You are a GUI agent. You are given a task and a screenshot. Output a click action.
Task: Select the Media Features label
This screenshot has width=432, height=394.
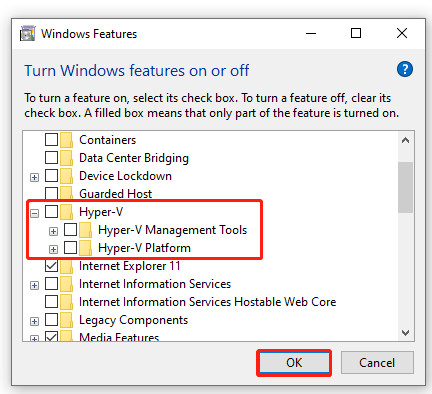119,337
